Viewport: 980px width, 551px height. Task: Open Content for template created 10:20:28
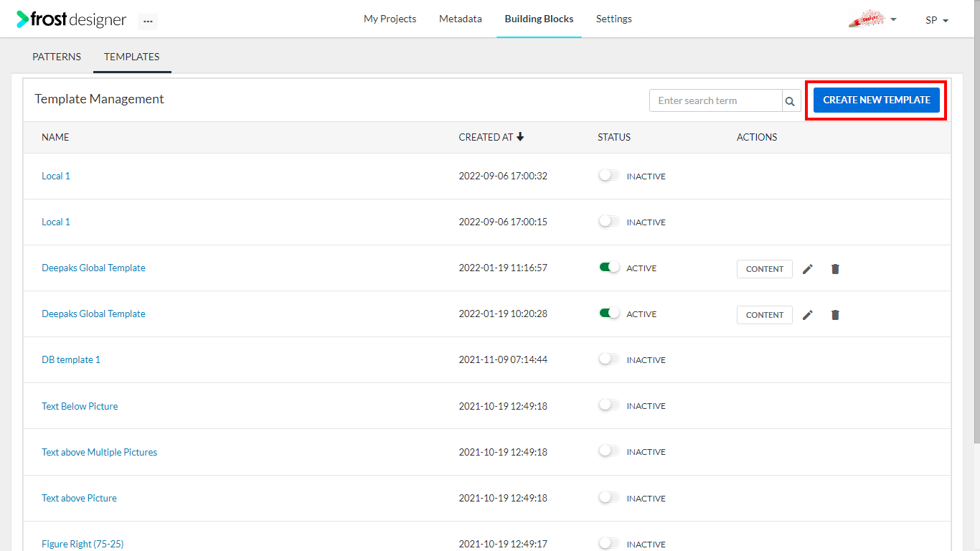[765, 315]
